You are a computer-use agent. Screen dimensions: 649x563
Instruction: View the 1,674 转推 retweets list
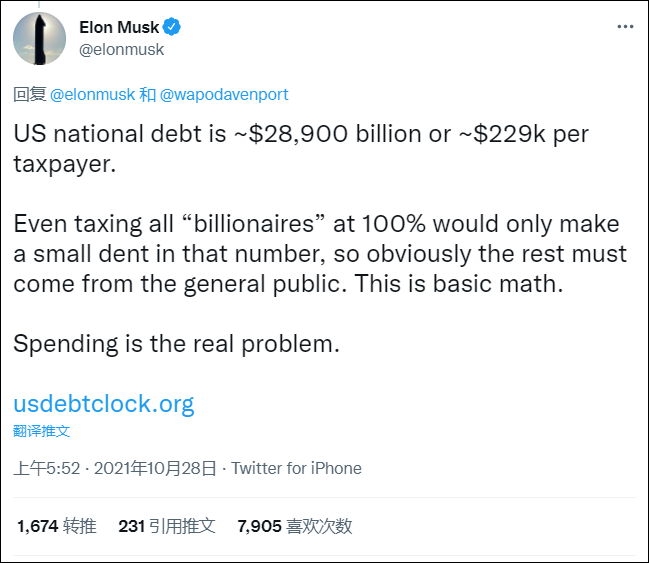tap(57, 526)
